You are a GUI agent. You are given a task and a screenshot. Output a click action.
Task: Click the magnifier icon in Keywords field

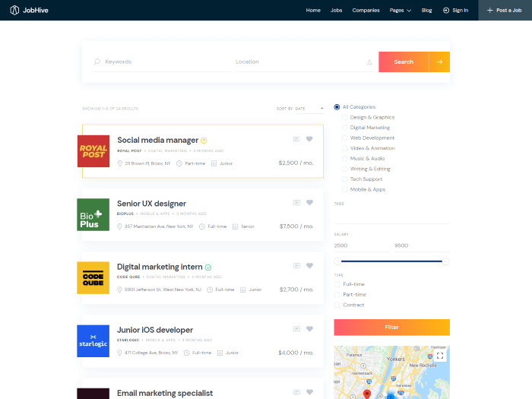point(97,62)
